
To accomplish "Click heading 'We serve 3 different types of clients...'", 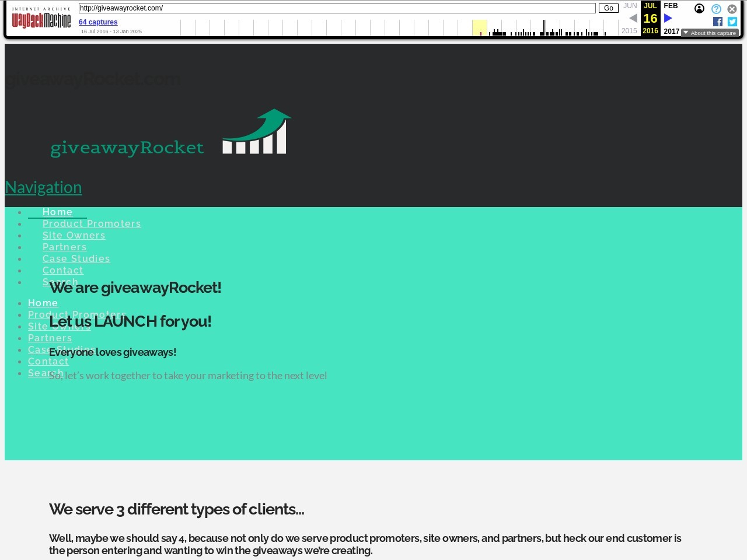I will point(177,509).
